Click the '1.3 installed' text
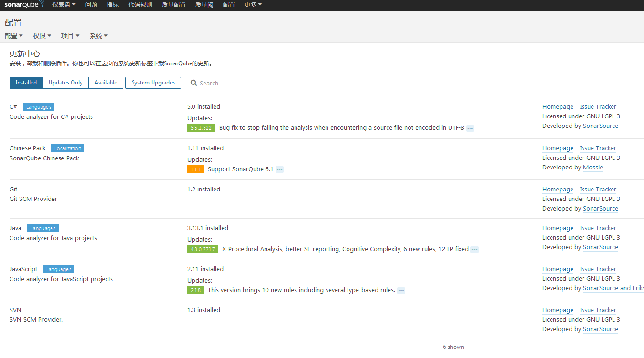 [204, 310]
